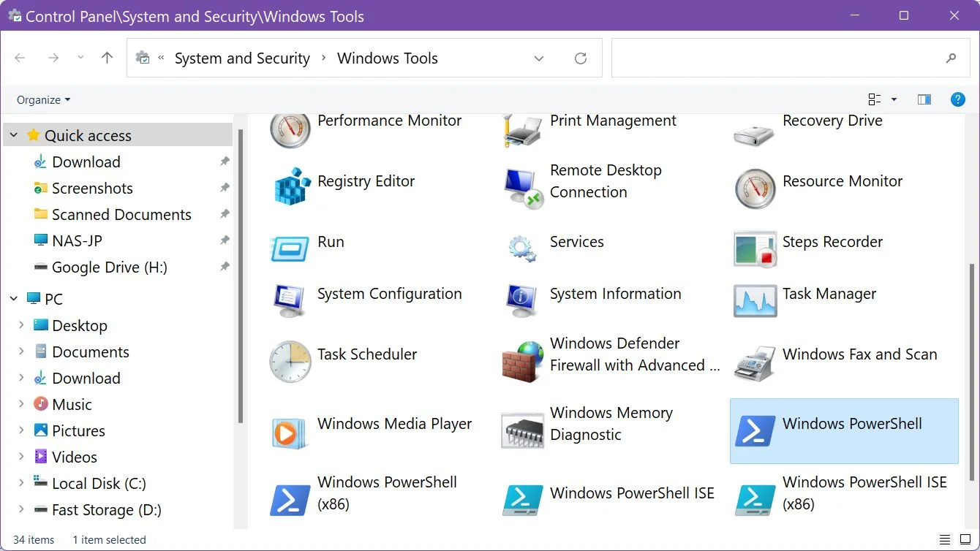
Task: Open the change view options dropdown arrow
Action: coord(894,99)
